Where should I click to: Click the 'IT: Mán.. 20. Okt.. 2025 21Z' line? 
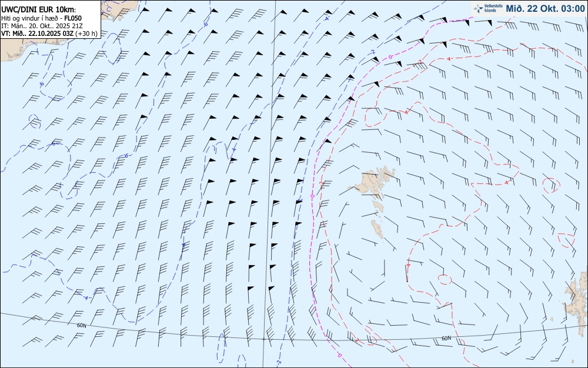pyautogui.click(x=42, y=26)
